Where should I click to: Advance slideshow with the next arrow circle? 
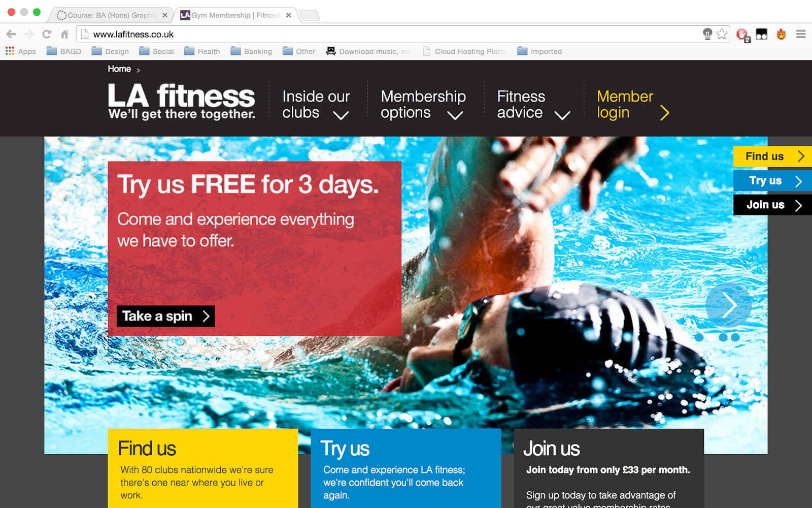(728, 305)
